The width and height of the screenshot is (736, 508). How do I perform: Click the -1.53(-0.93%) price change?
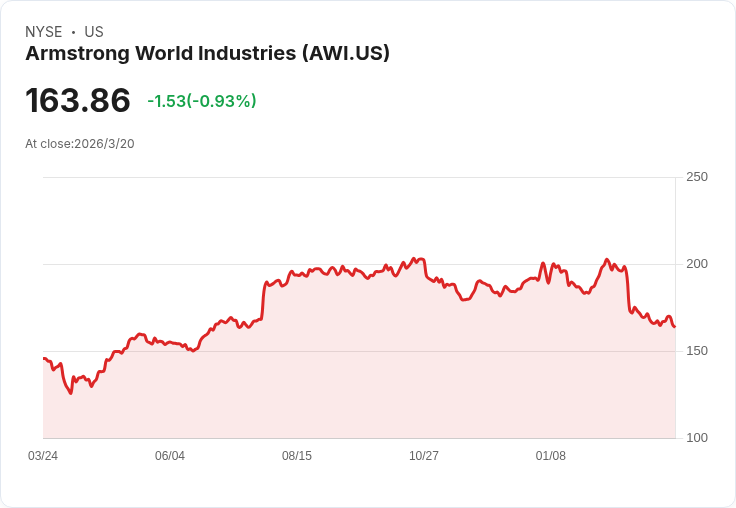tap(201, 101)
